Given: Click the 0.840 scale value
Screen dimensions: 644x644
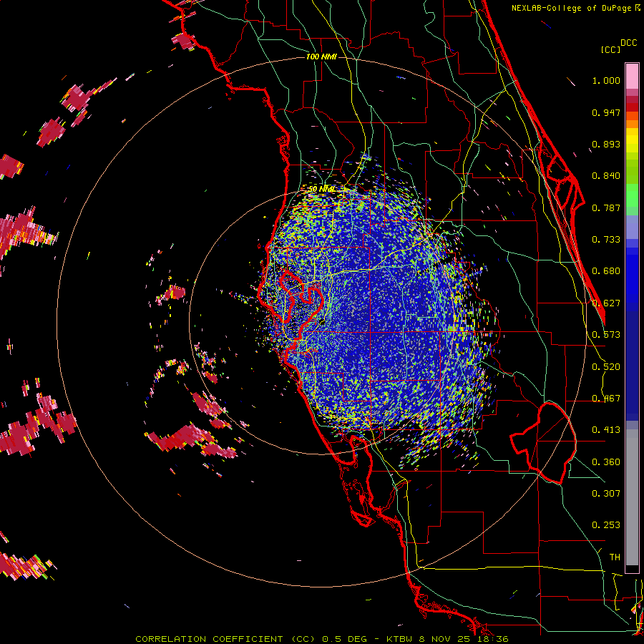Looking at the screenshot, I should 606,176.
